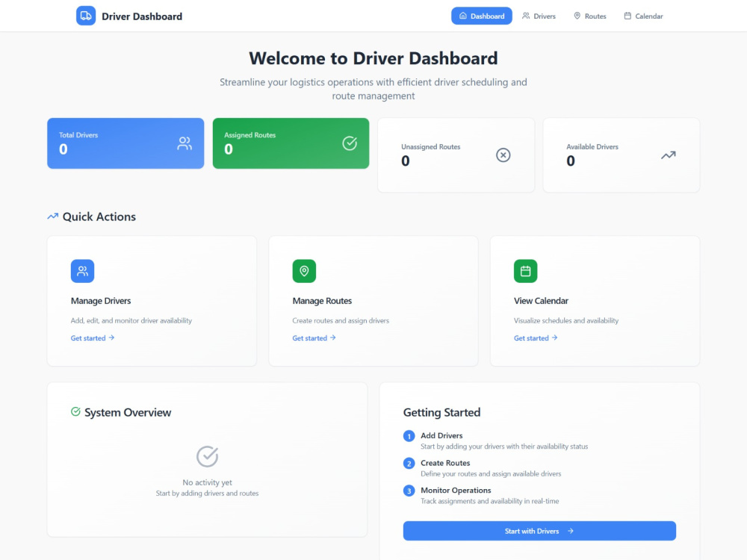Click the blue Manage Drivers people icon
This screenshot has width=747, height=560.
[82, 271]
